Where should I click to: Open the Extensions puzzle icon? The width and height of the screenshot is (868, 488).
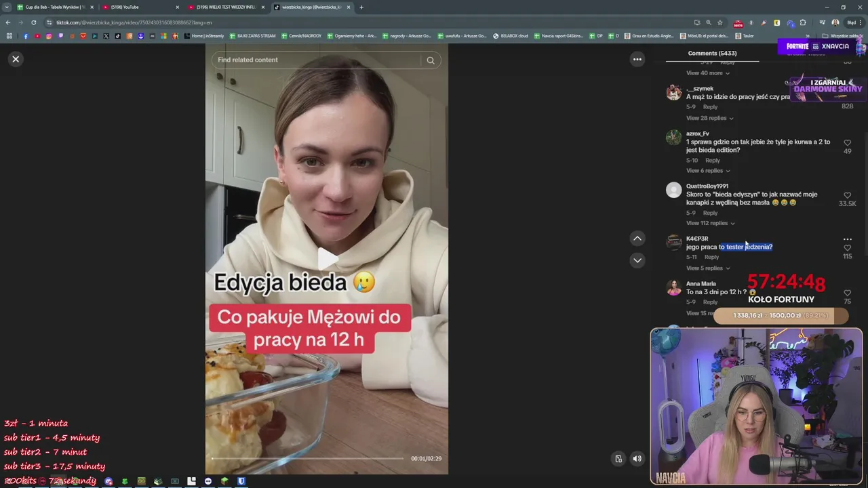(803, 22)
